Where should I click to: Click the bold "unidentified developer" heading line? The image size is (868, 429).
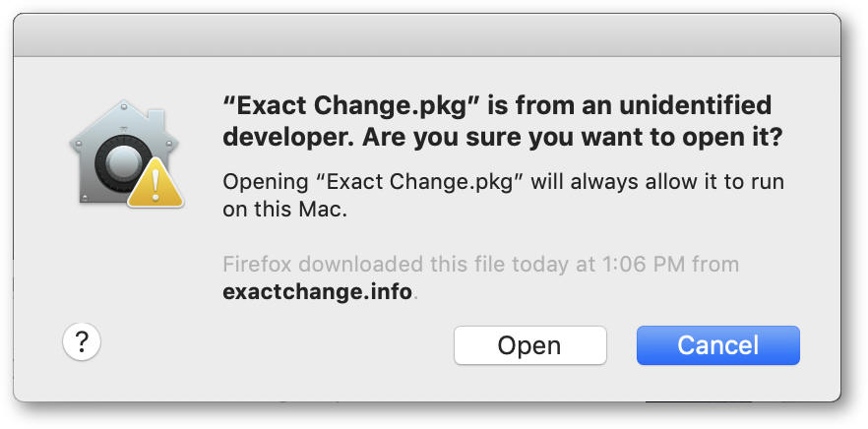497,105
